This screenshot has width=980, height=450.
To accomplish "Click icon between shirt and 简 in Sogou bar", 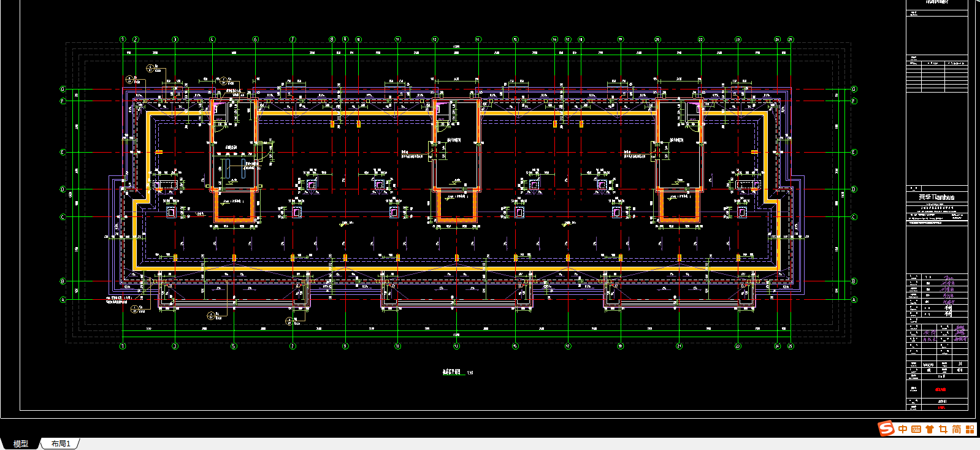I will pos(943,429).
